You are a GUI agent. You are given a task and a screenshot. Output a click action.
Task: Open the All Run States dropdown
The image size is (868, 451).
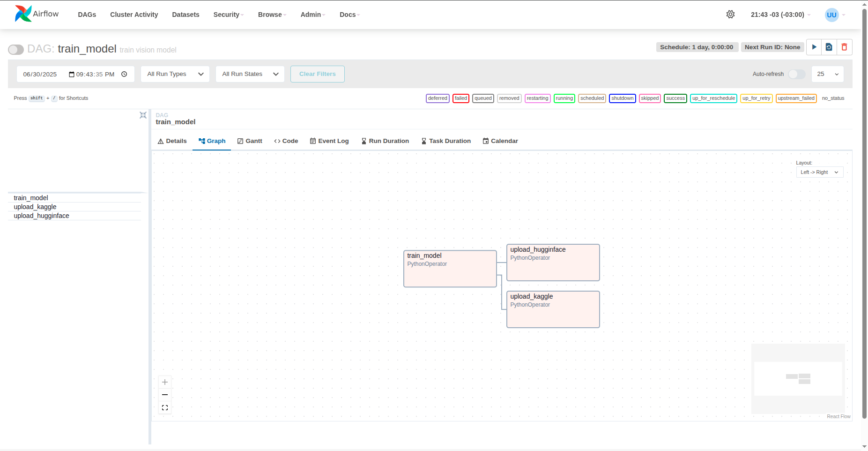[x=250, y=74]
